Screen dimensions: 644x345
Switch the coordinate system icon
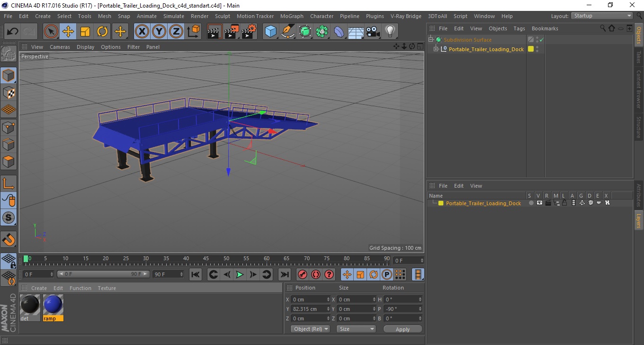coord(193,32)
